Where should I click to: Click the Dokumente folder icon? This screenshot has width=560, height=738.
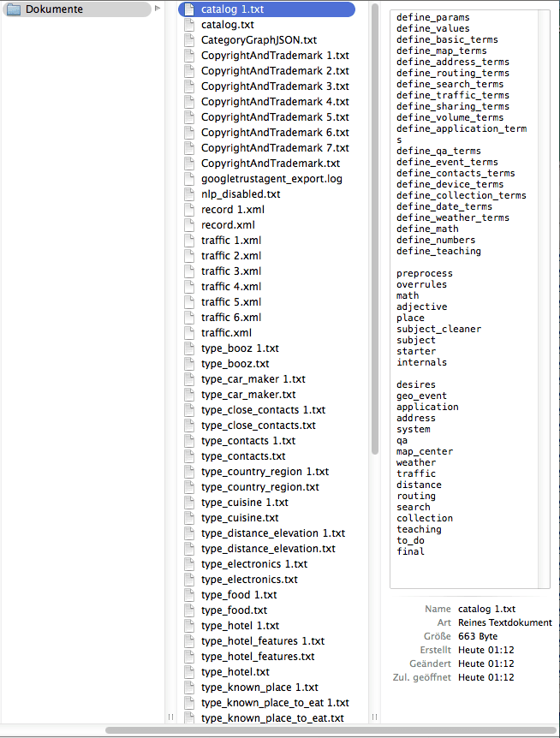[14, 9]
